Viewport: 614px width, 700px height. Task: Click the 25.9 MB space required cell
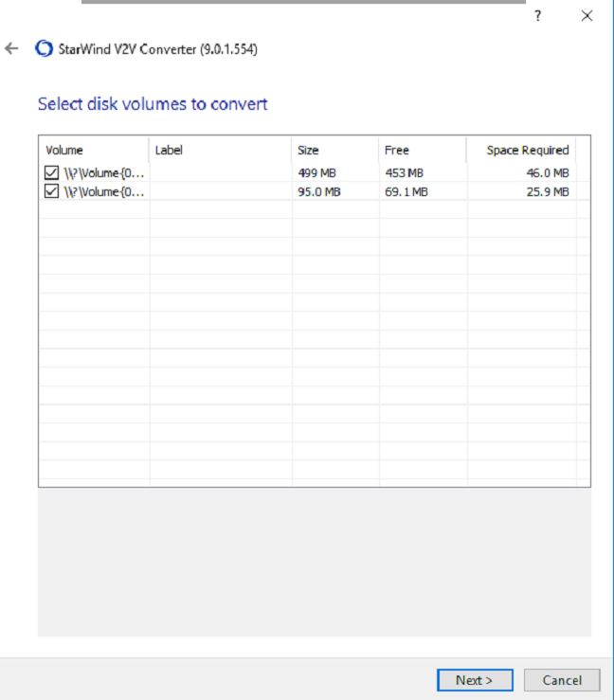(x=548, y=191)
